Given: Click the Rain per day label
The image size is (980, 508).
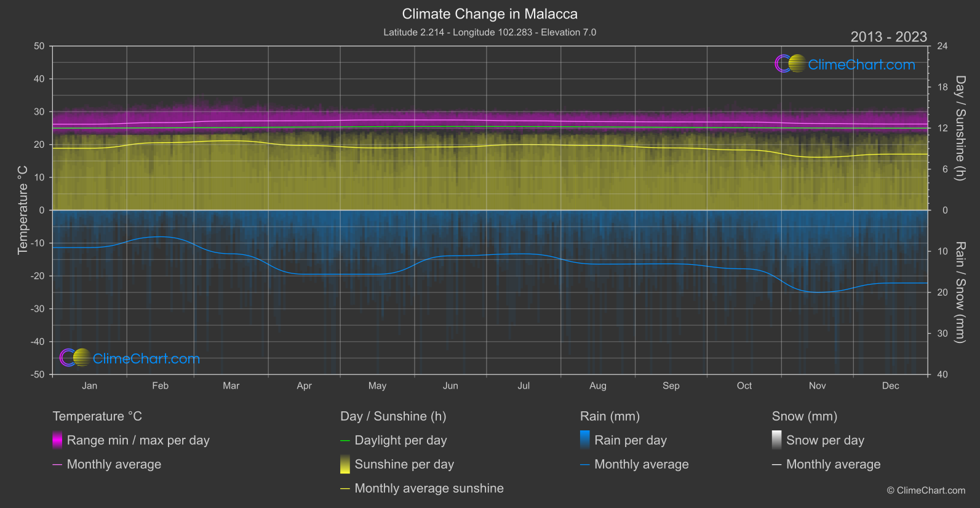Looking at the screenshot, I should pos(631,440).
